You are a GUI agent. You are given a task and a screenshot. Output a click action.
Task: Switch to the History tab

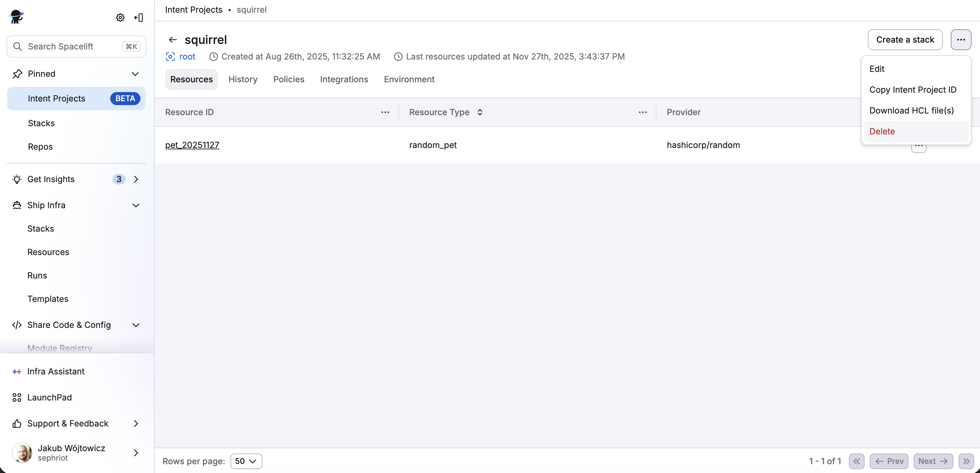coord(243,79)
